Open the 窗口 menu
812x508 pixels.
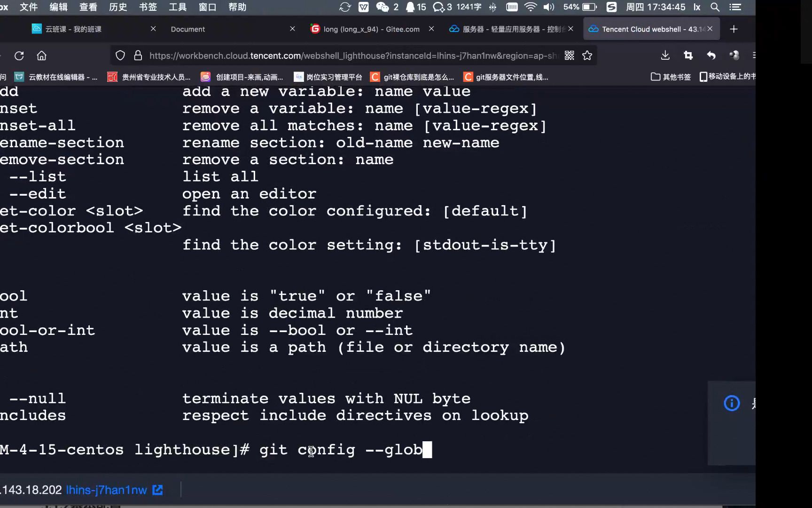pos(207,7)
